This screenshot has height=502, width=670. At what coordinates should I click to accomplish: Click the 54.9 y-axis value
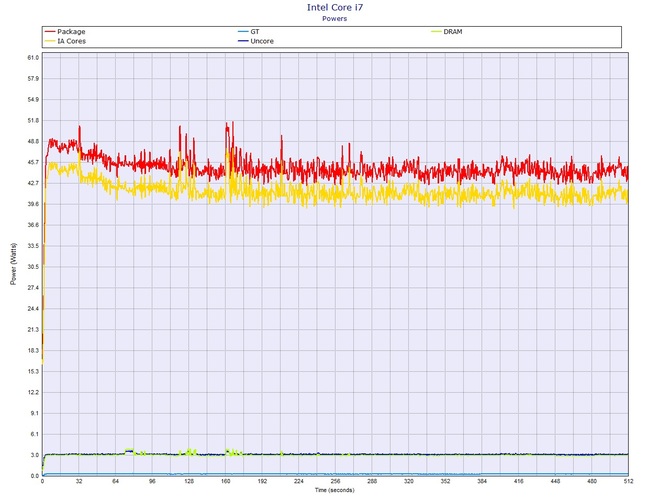point(33,100)
